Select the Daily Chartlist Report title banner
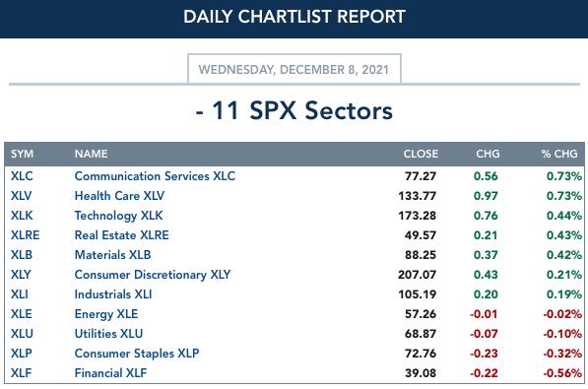Viewport: 588px width, 389px height. (294, 18)
